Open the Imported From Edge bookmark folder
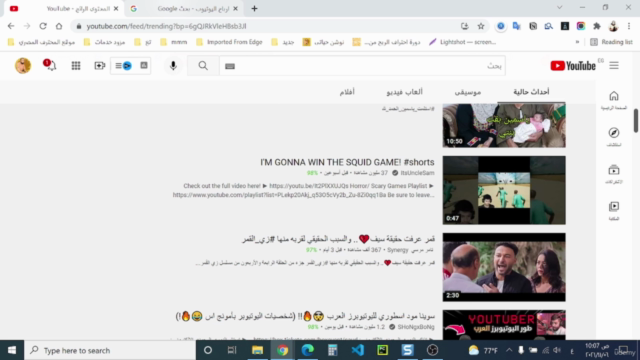The image size is (640, 360). [x=229, y=42]
